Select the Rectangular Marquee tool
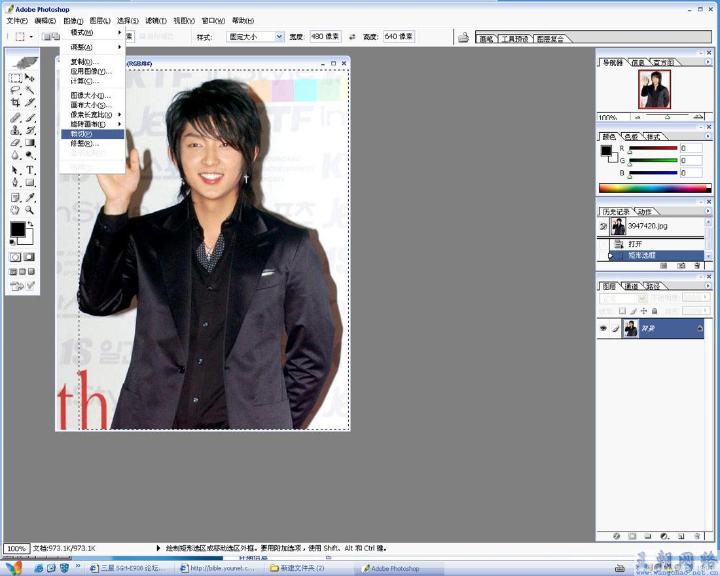The width and height of the screenshot is (720, 576). pos(15,78)
